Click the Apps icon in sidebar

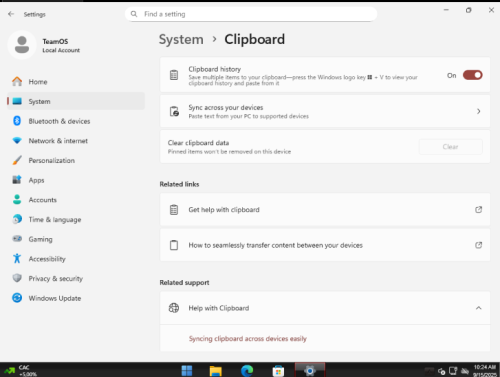17,180
